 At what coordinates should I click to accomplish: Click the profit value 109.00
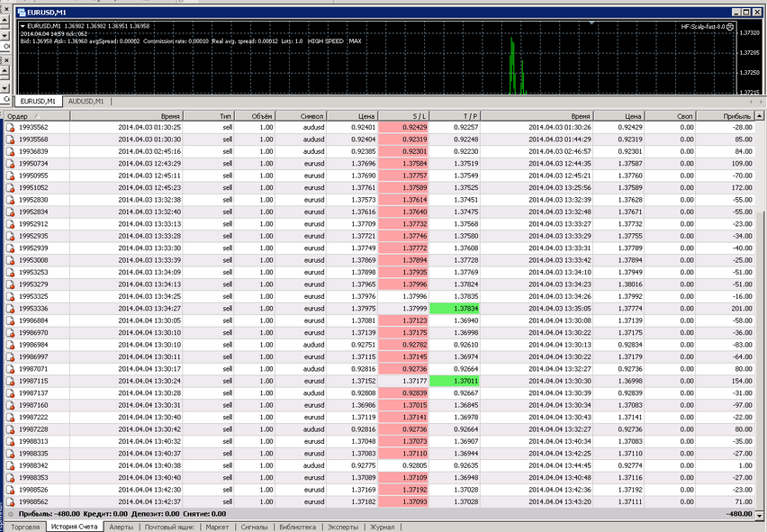(742, 164)
